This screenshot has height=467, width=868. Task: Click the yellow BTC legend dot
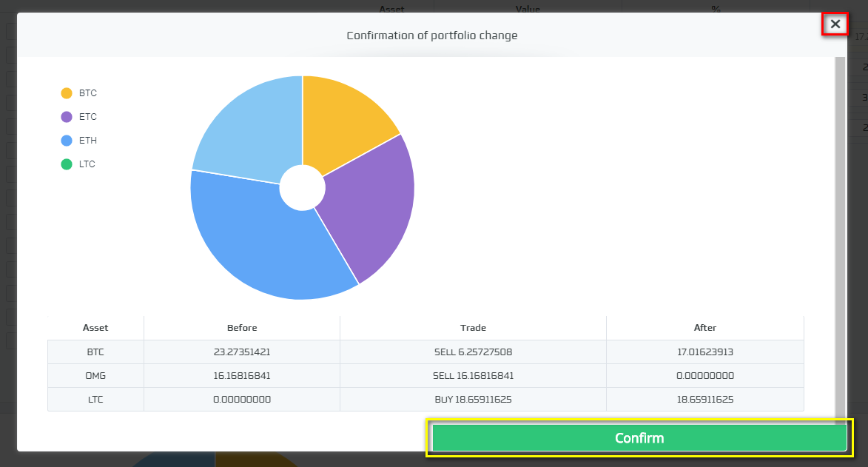click(x=67, y=93)
